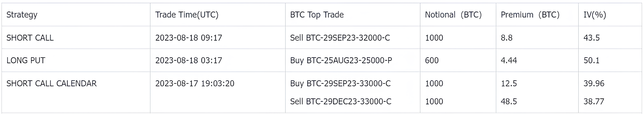Click the Sell BTC-29SEP23-32000-C trade
Viewport: 644px width, 114px height.
click(x=340, y=38)
